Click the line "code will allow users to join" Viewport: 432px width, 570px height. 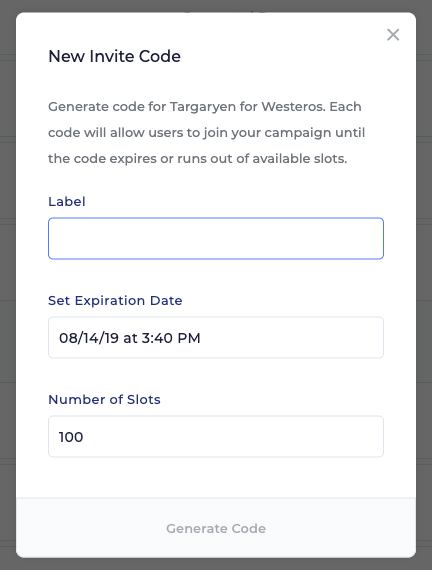138,133
